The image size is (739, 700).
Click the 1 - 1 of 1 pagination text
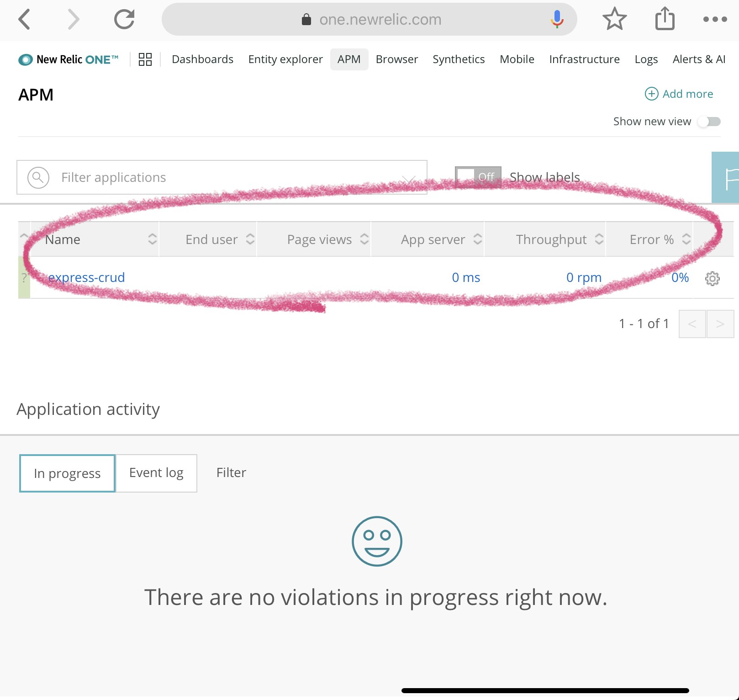click(x=644, y=323)
